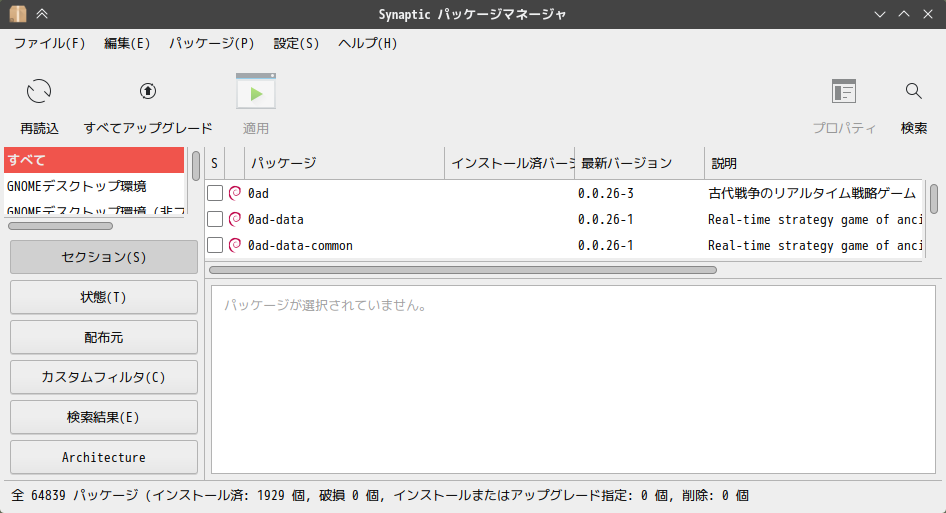Maximize the Synaptic window
This screenshot has height=513, width=946.
(904, 14)
